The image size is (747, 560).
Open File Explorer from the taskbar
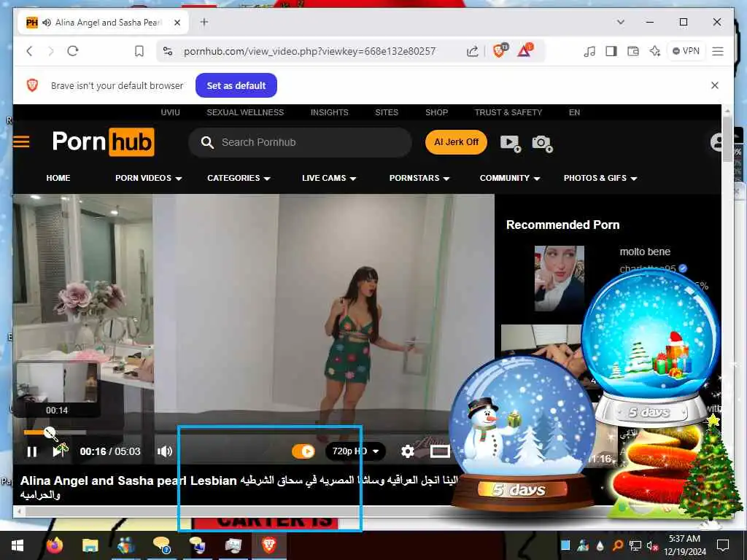click(90, 545)
